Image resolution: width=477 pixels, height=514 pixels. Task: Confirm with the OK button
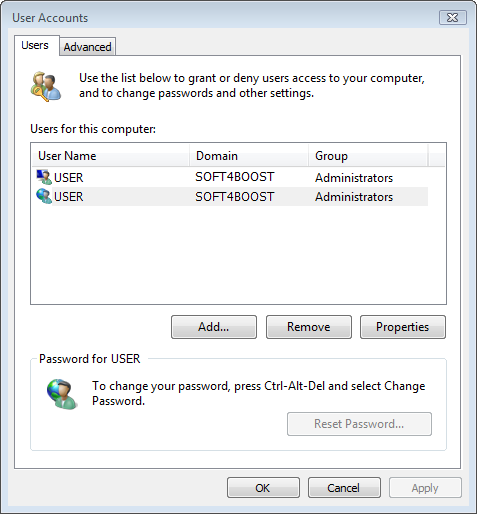click(x=263, y=488)
